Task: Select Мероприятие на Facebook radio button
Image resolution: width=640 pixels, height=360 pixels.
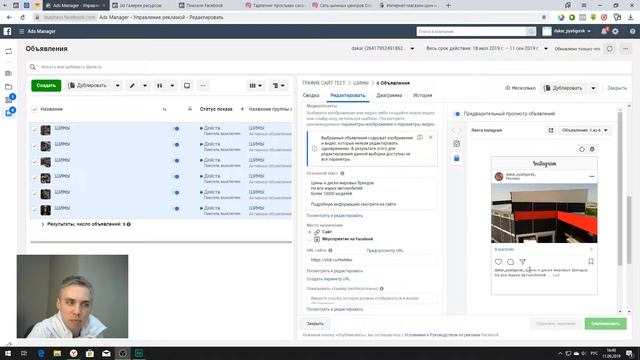Action: tap(309, 239)
